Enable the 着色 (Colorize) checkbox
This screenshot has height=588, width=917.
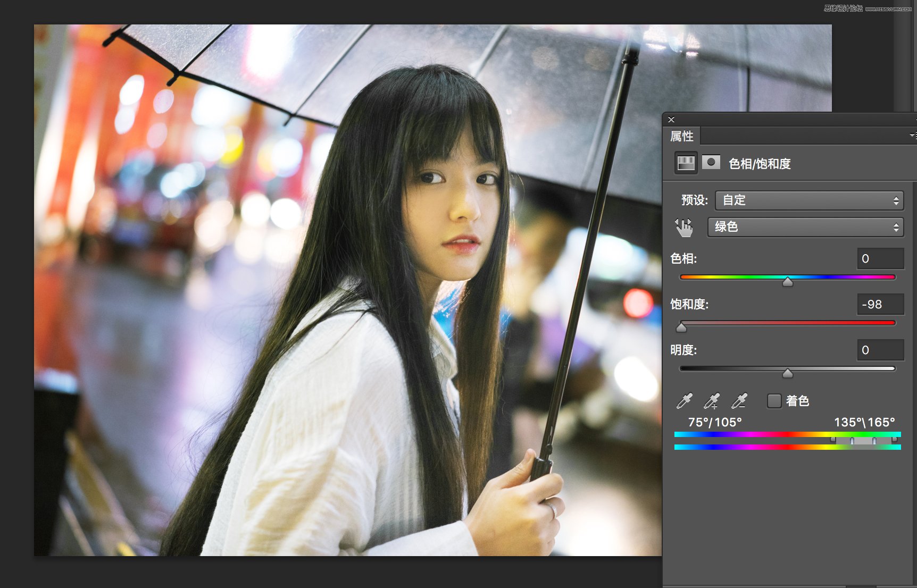click(x=774, y=401)
